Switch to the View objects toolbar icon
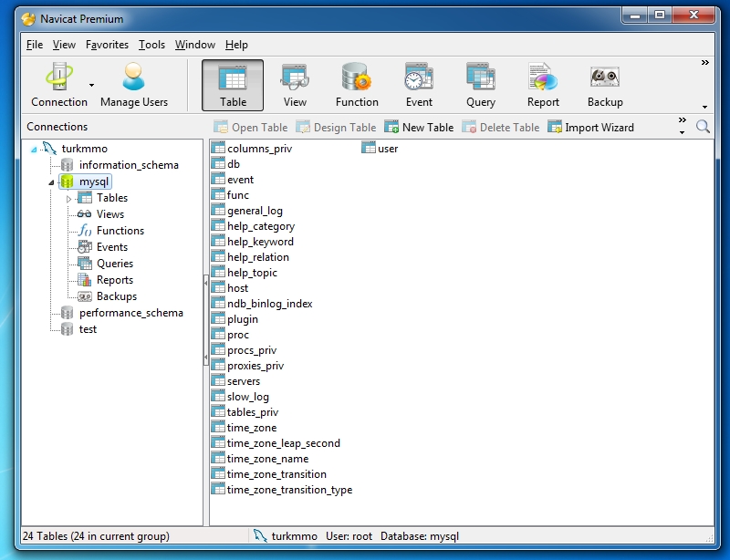 coord(295,85)
